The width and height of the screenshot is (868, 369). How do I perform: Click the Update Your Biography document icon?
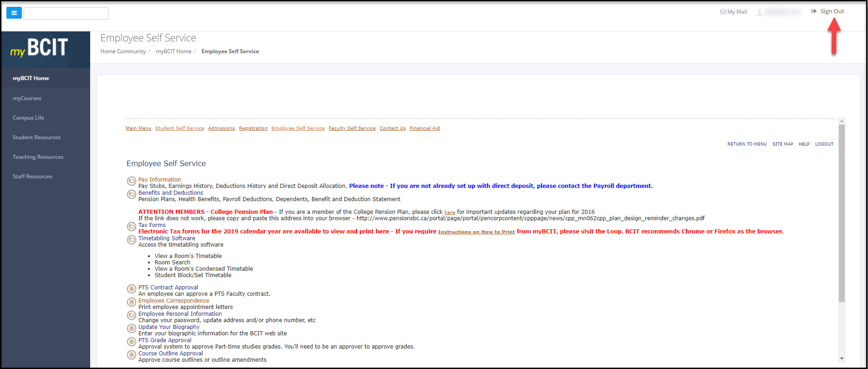click(x=131, y=329)
